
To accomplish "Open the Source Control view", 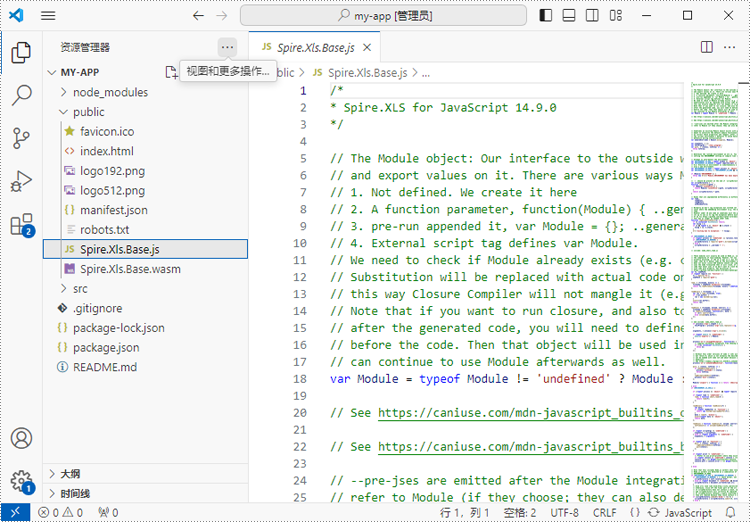I will click(x=21, y=138).
